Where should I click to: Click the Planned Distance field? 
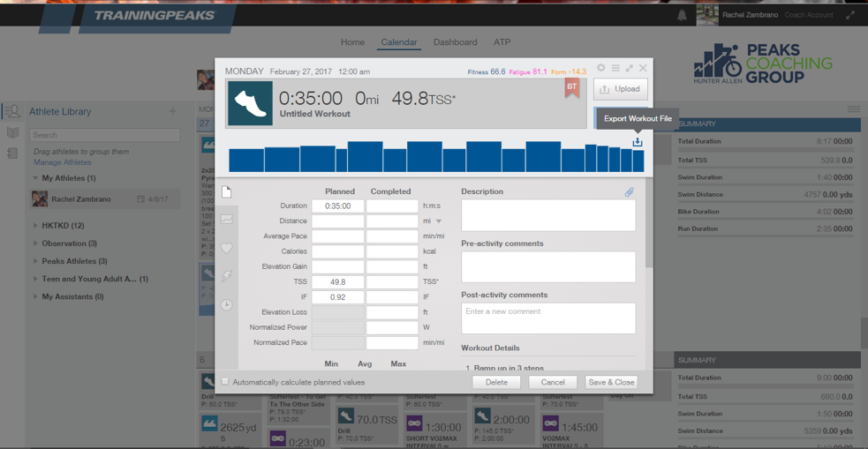click(337, 221)
